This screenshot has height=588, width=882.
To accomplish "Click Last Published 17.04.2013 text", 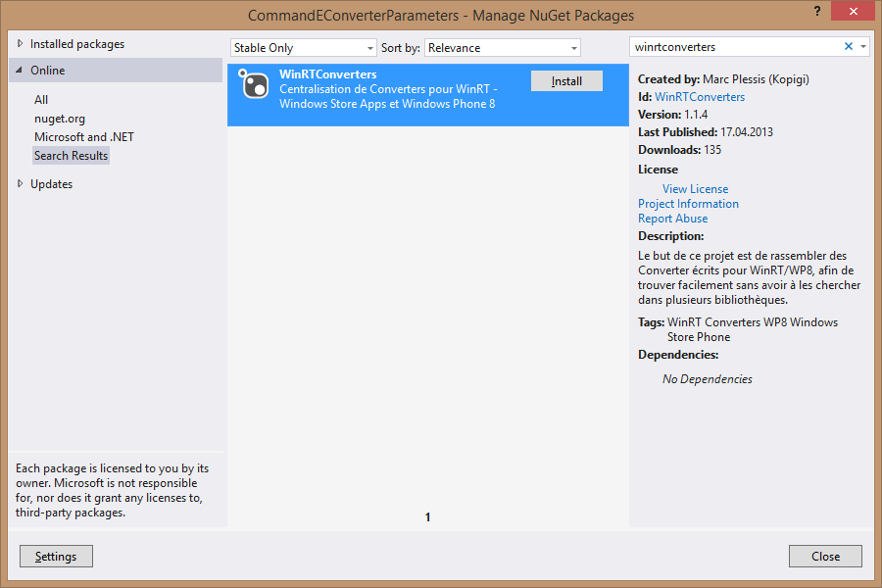I will point(706,132).
